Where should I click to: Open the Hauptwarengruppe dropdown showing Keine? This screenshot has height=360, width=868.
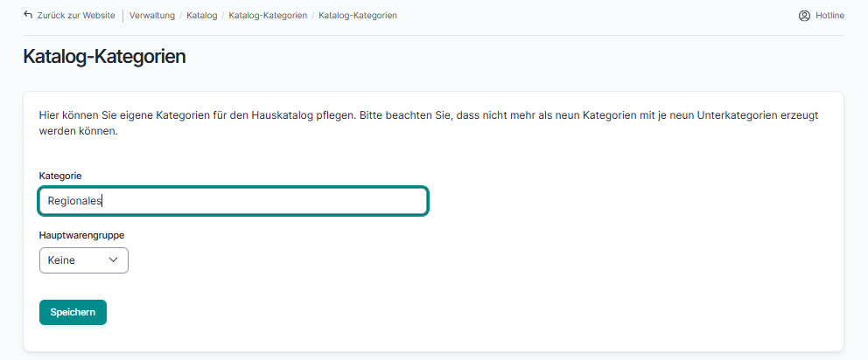coord(84,260)
